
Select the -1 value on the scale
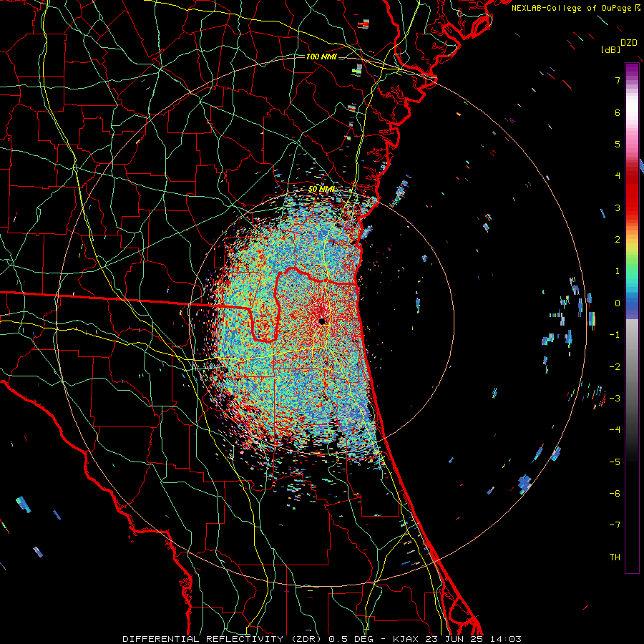pyautogui.click(x=615, y=335)
